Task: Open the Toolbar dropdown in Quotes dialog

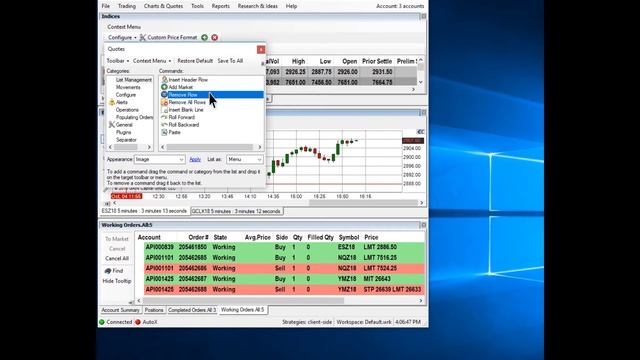Action: click(x=118, y=61)
